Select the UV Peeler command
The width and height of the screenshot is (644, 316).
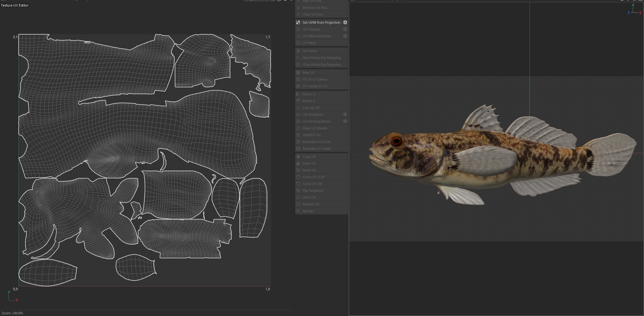(310, 51)
